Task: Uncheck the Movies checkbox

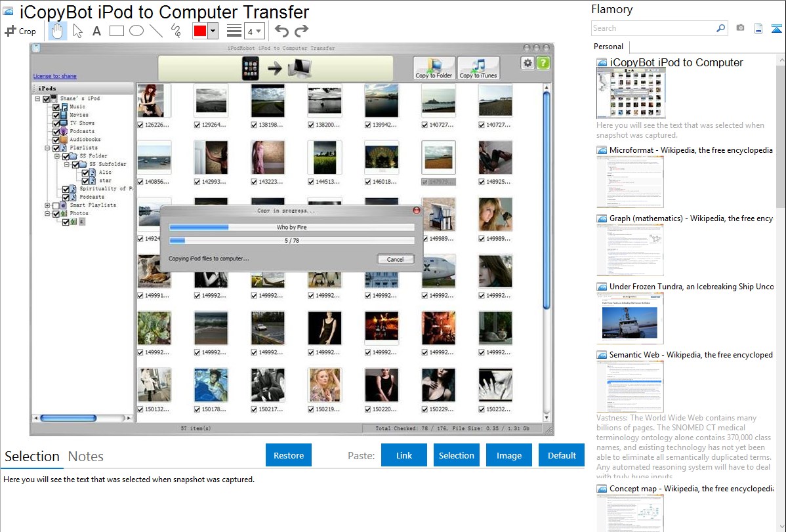Action: [56, 115]
